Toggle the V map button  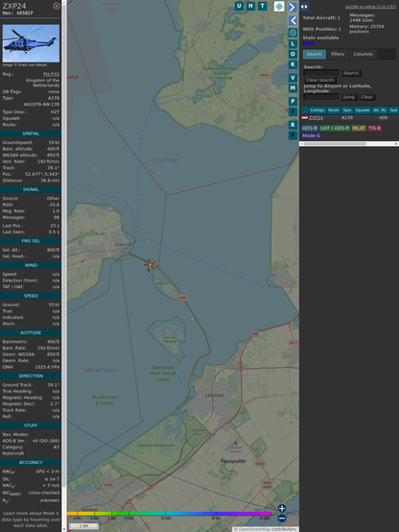coord(293,78)
